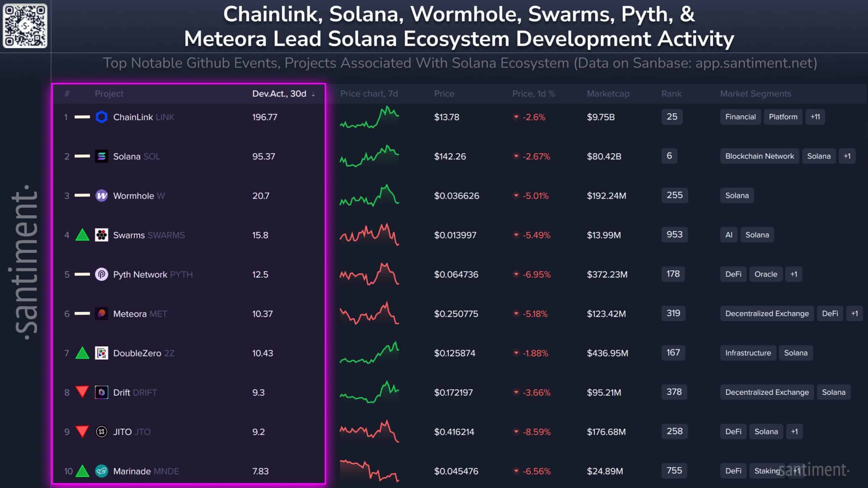Click the red rank-down triangle beside Drift

tap(82, 392)
